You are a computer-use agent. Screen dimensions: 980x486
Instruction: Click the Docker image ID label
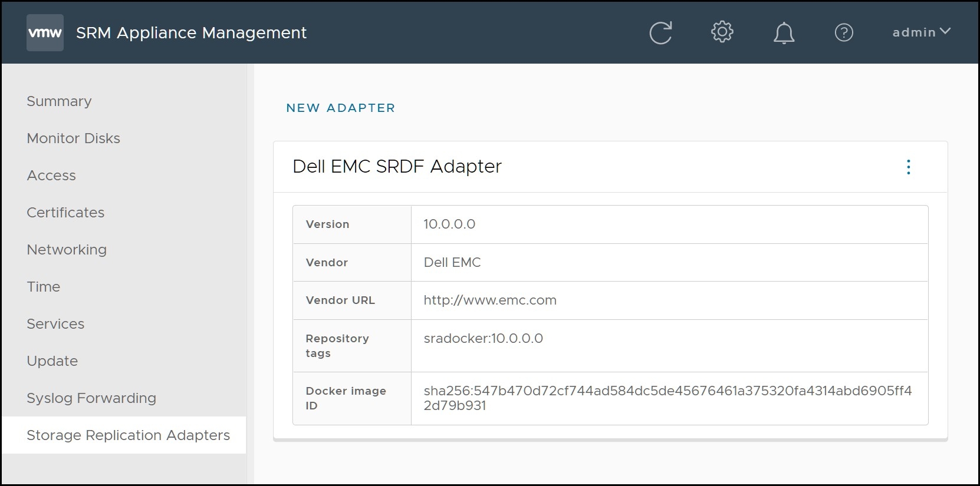(346, 398)
